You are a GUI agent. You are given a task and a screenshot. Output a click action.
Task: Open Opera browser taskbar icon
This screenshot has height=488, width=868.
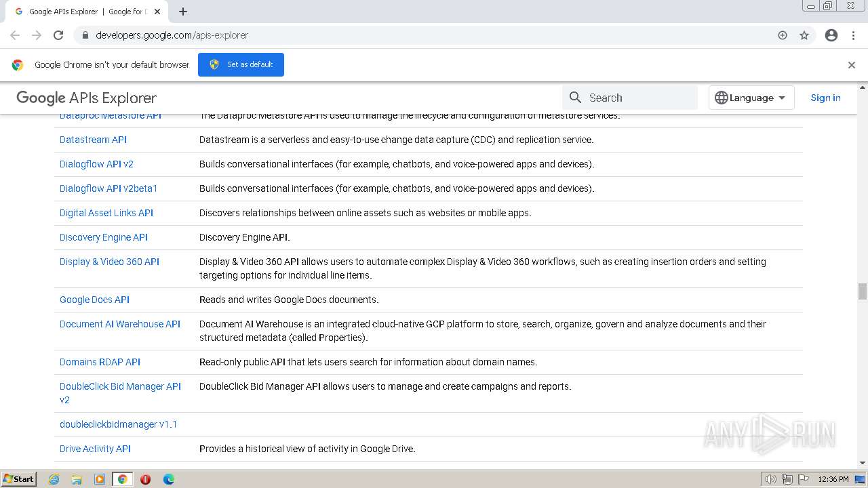[x=145, y=479]
